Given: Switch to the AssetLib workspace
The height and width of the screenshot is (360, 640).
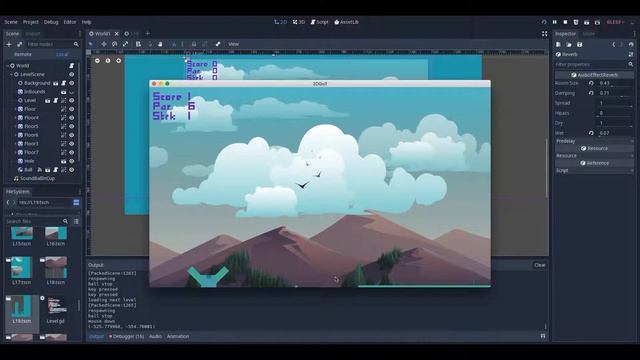Looking at the screenshot, I should tap(347, 22).
